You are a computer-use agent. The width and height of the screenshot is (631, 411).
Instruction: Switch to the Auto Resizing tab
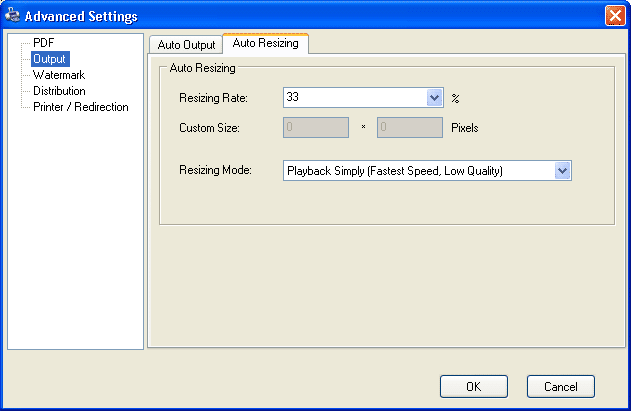(266, 43)
